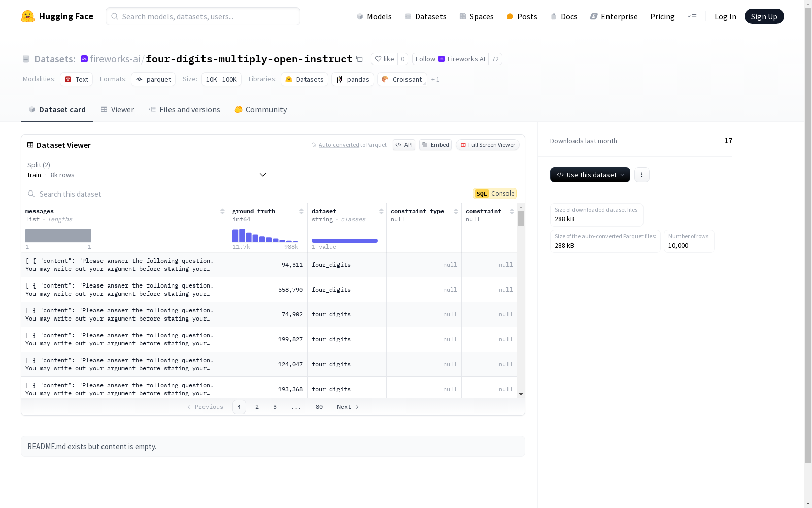Click the Datasets stack icon beside title
The width and height of the screenshot is (812, 508).
26,59
